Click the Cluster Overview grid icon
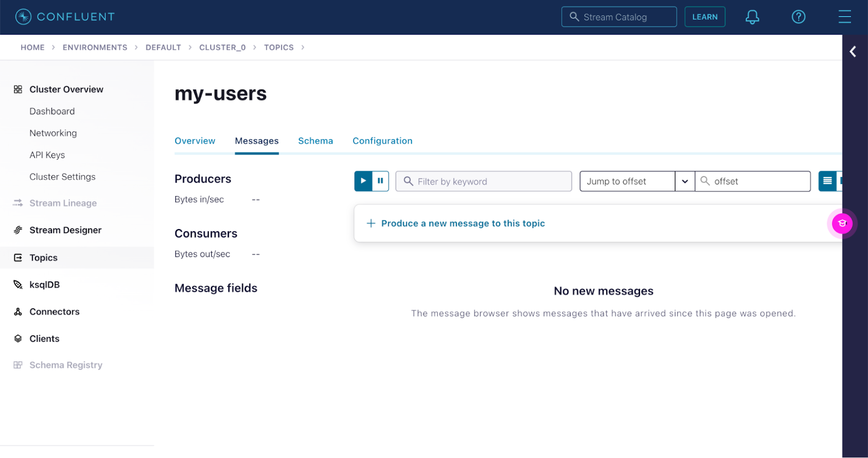 tap(18, 89)
